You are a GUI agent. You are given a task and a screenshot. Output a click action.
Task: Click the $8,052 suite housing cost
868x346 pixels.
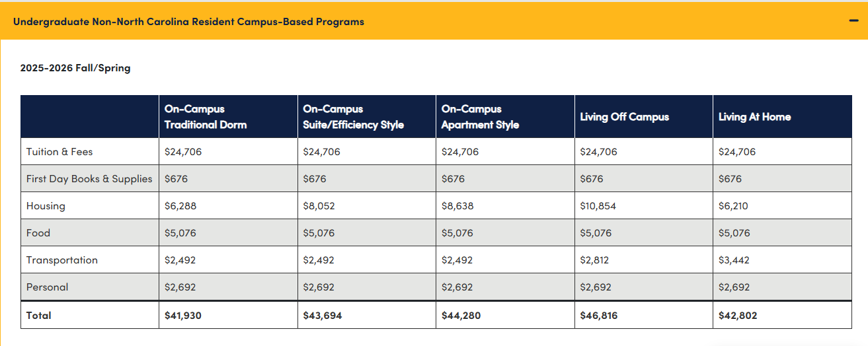(x=319, y=206)
